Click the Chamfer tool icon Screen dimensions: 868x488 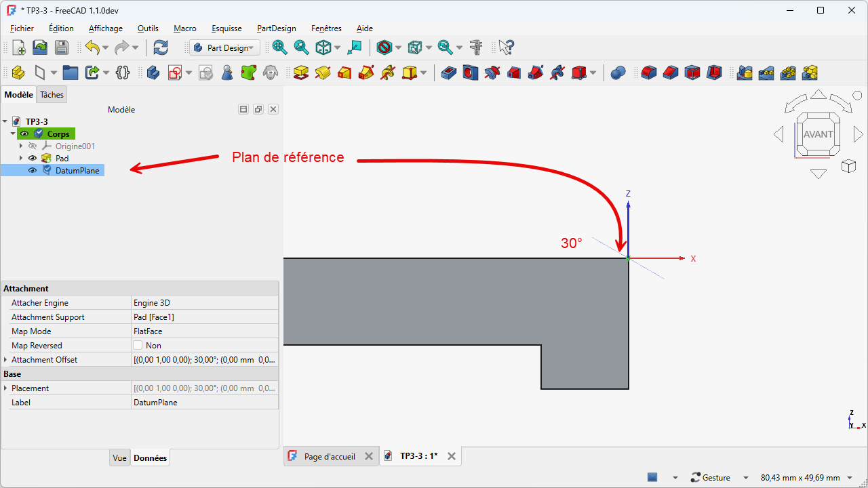[671, 73]
